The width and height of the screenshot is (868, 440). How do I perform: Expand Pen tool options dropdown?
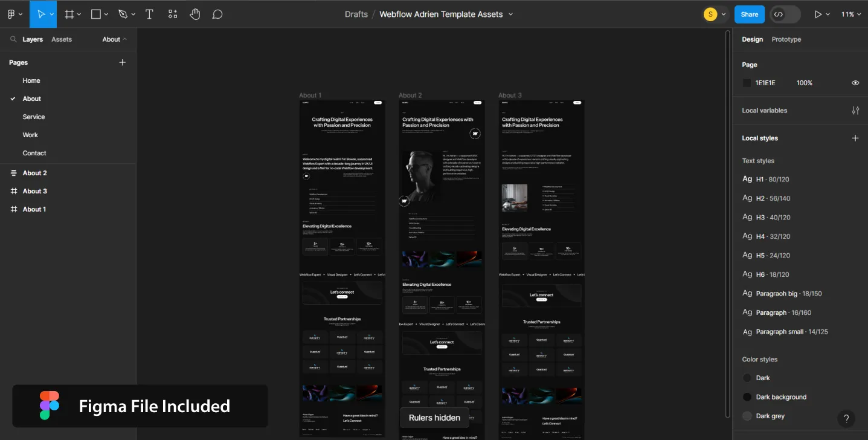coord(133,14)
